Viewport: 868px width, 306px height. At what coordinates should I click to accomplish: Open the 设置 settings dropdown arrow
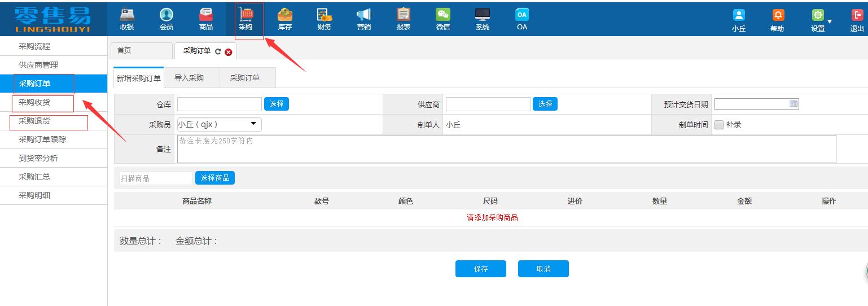829,22
